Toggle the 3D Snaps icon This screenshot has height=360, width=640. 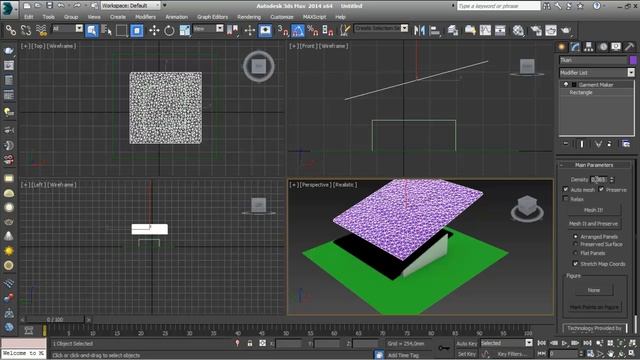(282, 31)
